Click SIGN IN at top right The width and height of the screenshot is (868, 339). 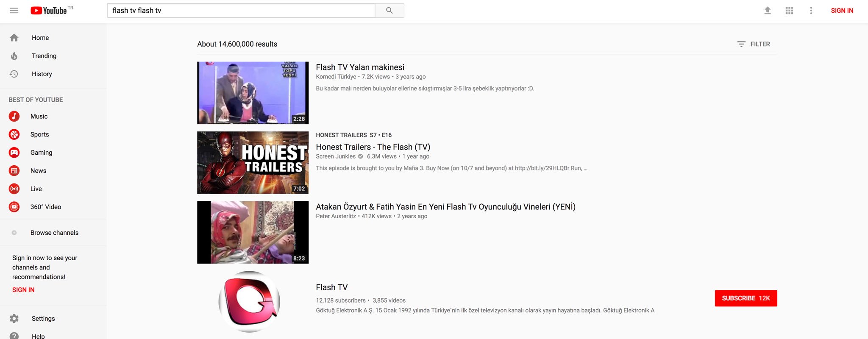pos(842,11)
